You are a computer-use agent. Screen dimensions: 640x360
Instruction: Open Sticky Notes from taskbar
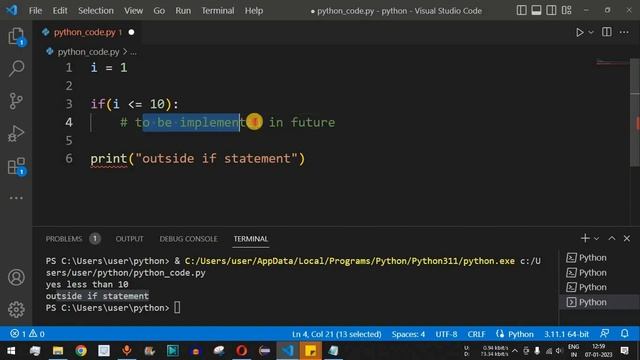tap(311, 351)
